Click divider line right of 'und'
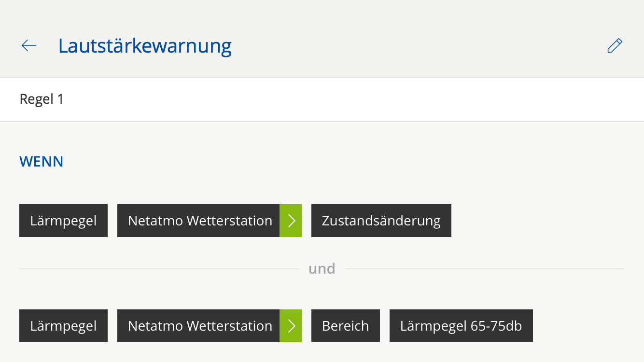The height and width of the screenshot is (362, 644). (x=483, y=268)
